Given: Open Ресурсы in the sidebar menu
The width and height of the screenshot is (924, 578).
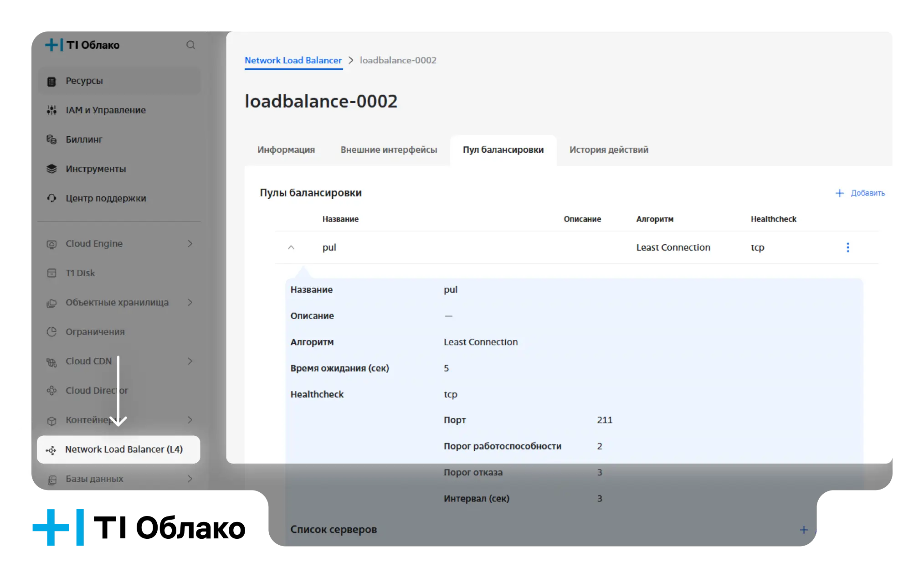Looking at the screenshot, I should click(119, 81).
